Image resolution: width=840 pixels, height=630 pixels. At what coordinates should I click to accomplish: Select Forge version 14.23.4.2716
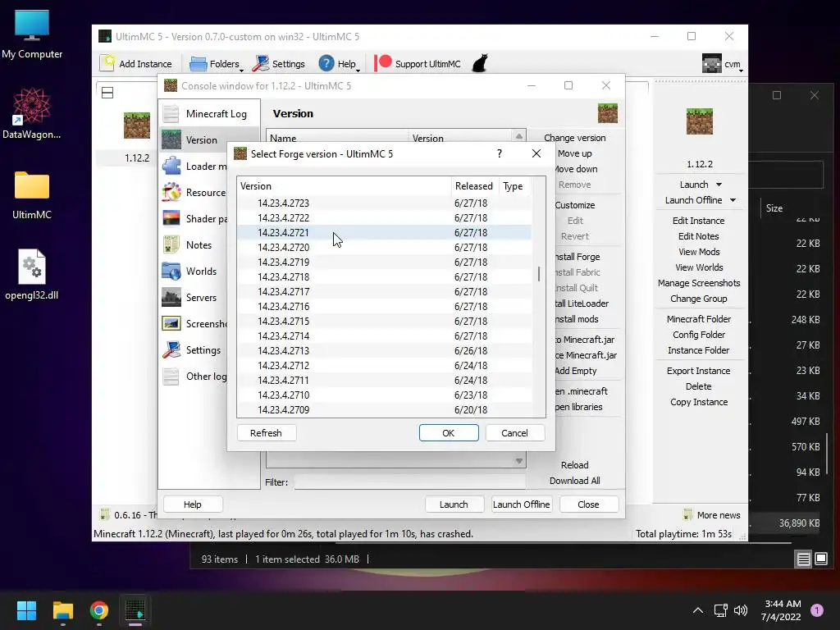coord(384,307)
